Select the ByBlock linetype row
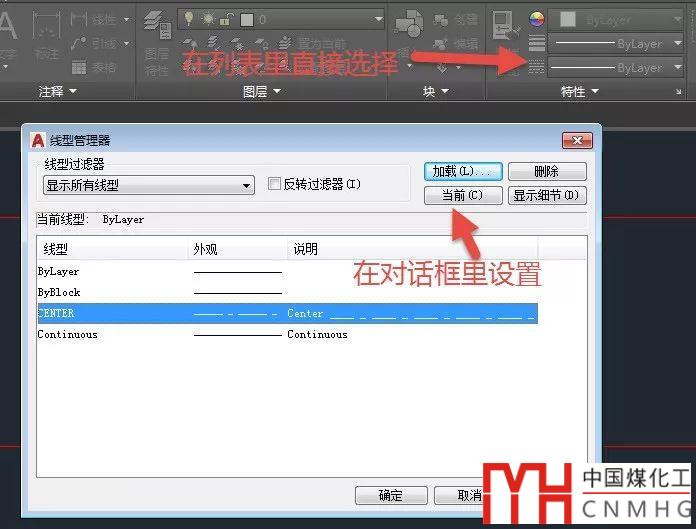 (x=288, y=292)
